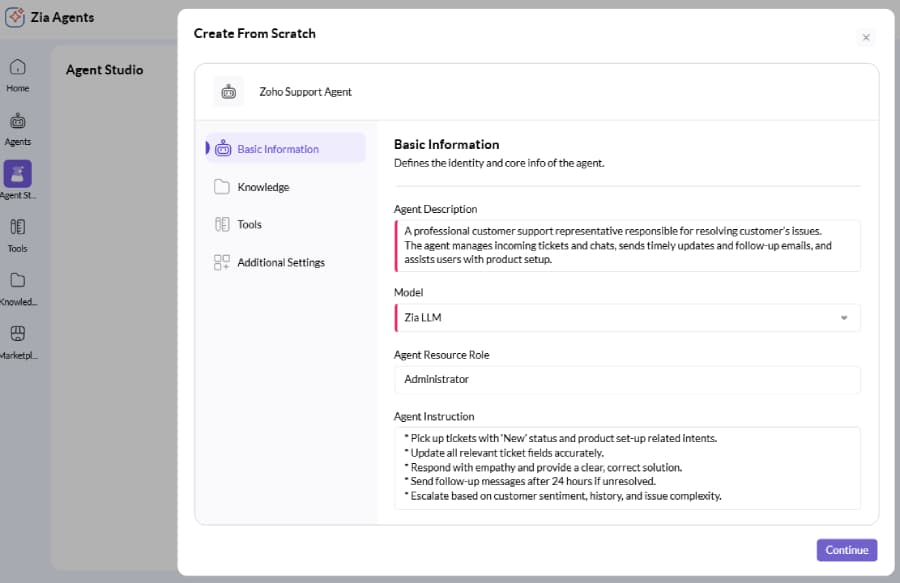Screen dimensions: 900x583
Task: Go to Additional Settings section
Action: pos(286,262)
